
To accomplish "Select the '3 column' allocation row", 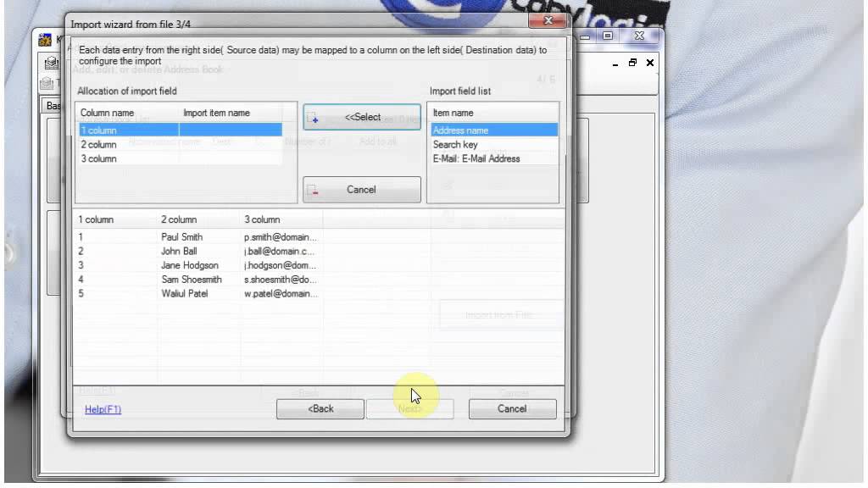I will 181,158.
